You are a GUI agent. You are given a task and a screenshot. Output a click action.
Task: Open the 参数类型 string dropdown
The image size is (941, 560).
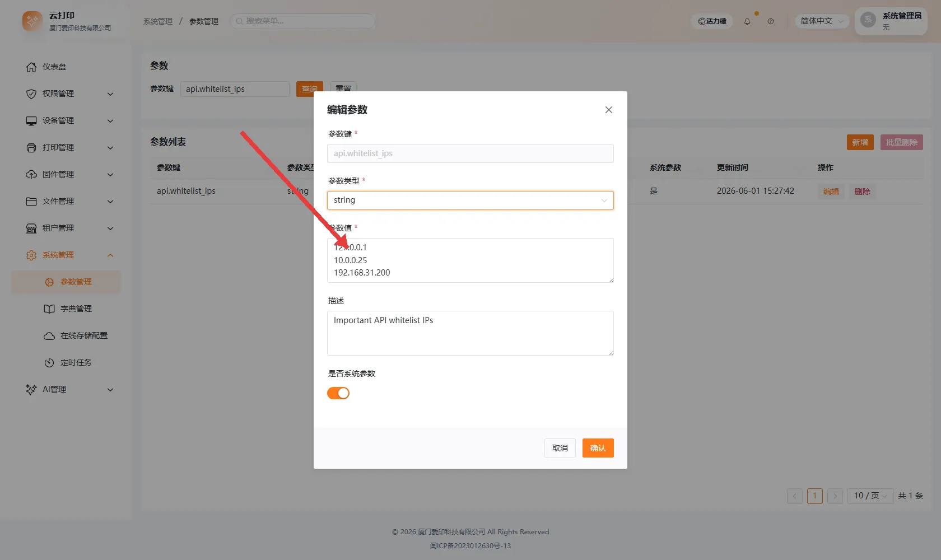click(x=470, y=200)
